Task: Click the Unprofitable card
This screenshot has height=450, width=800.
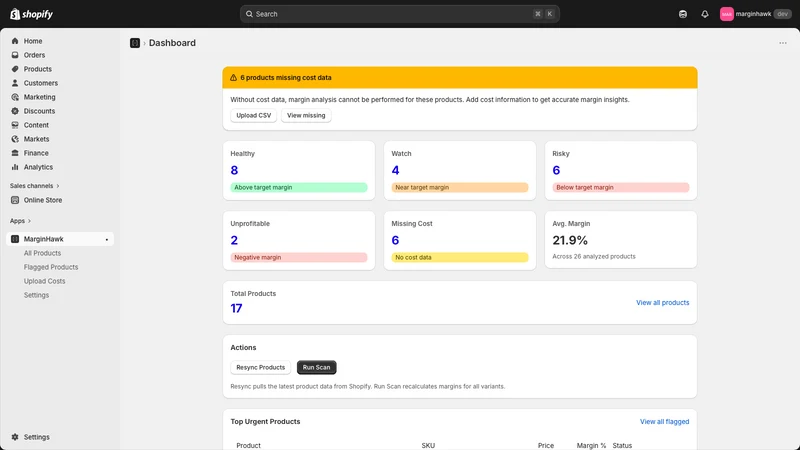Action: coord(299,240)
